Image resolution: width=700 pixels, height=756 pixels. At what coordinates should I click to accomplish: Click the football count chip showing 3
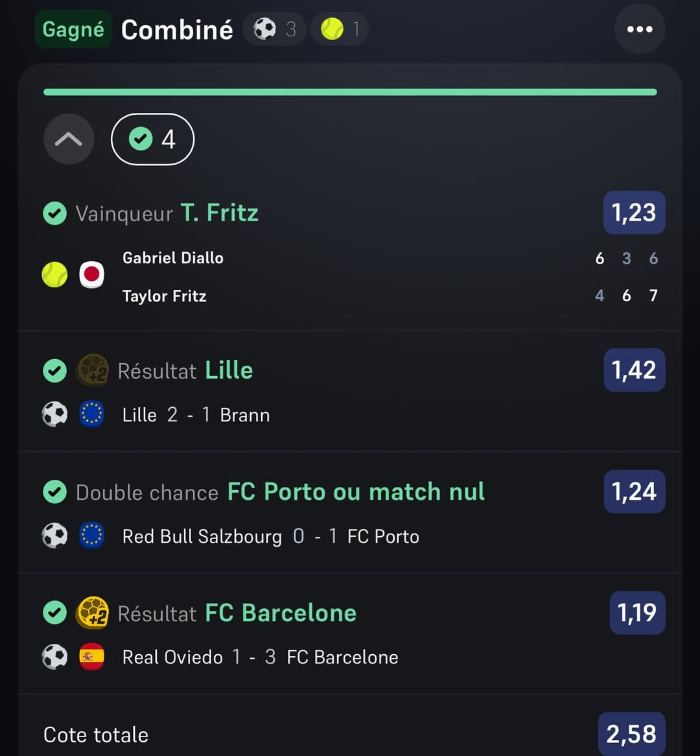pyautogui.click(x=275, y=29)
